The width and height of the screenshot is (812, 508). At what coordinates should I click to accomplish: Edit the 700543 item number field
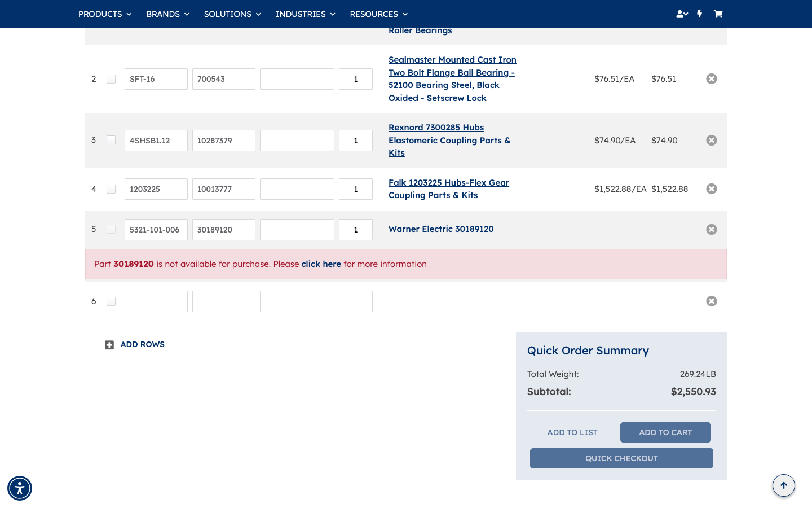tap(224, 79)
